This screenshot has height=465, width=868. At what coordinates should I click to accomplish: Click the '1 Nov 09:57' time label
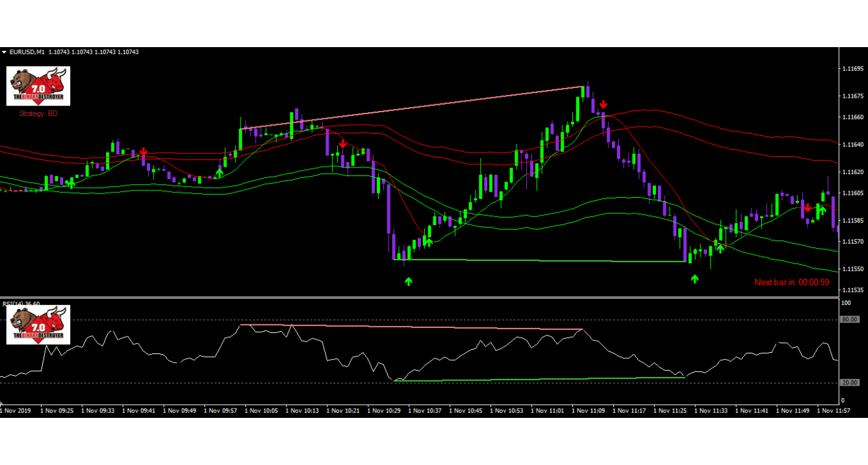pyautogui.click(x=221, y=410)
